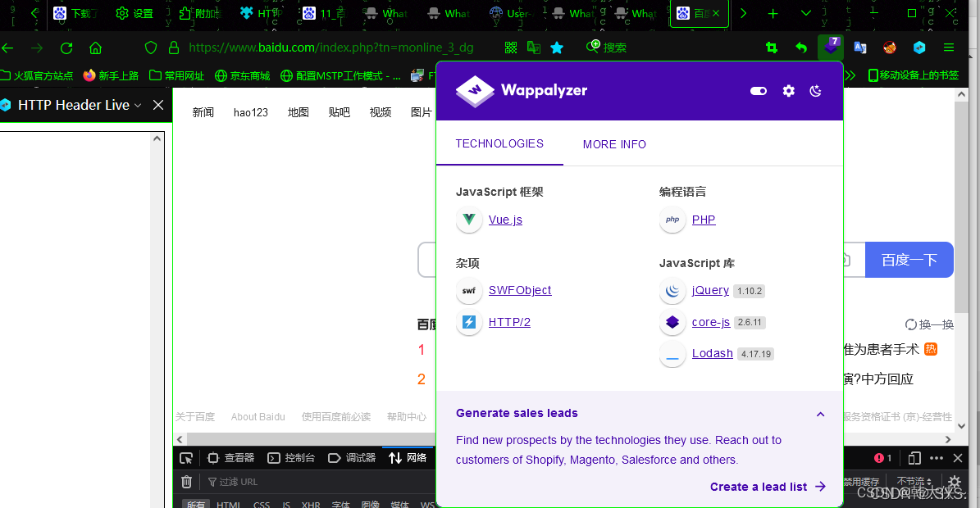Take a screenshot with the crop icon
This screenshot has width=980, height=508.
tap(771, 48)
